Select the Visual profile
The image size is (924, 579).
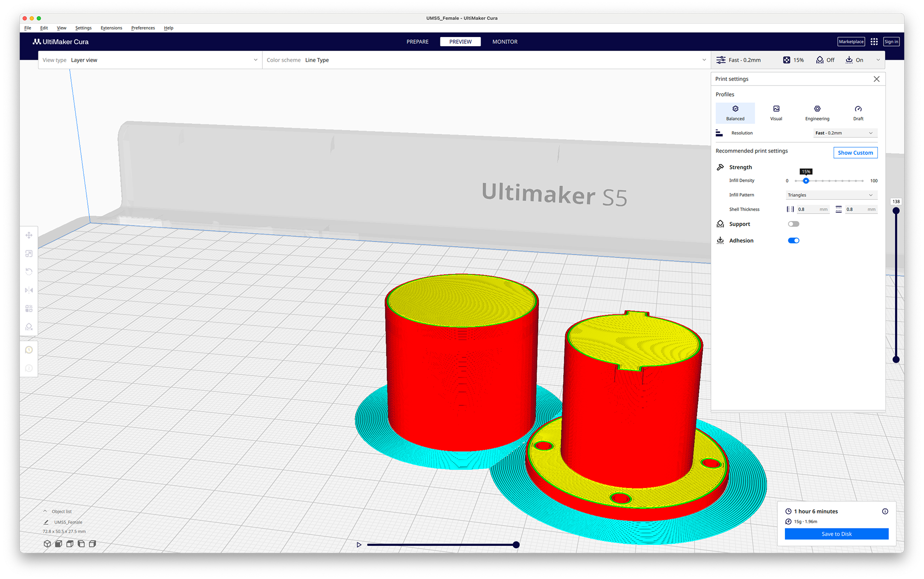coord(776,113)
